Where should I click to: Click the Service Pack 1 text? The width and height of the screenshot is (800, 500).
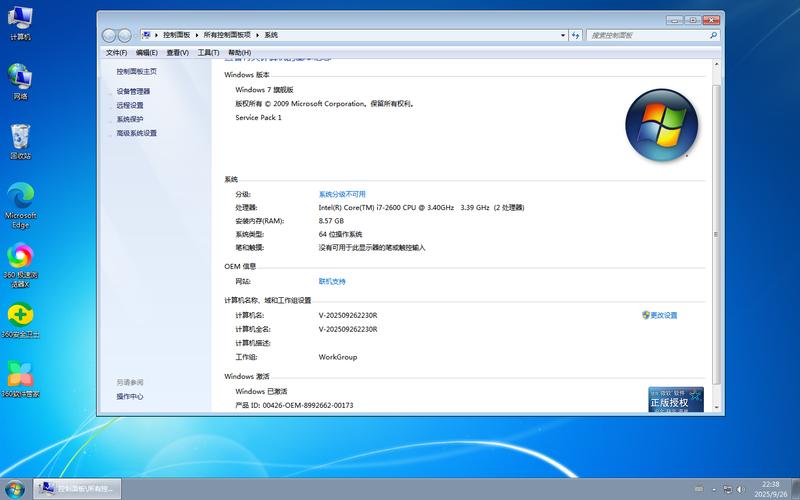click(258, 117)
